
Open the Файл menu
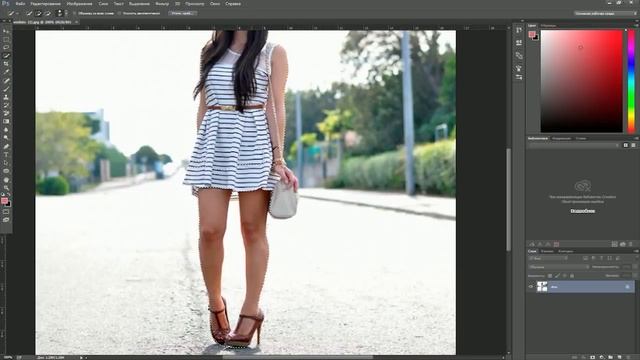(x=20, y=4)
